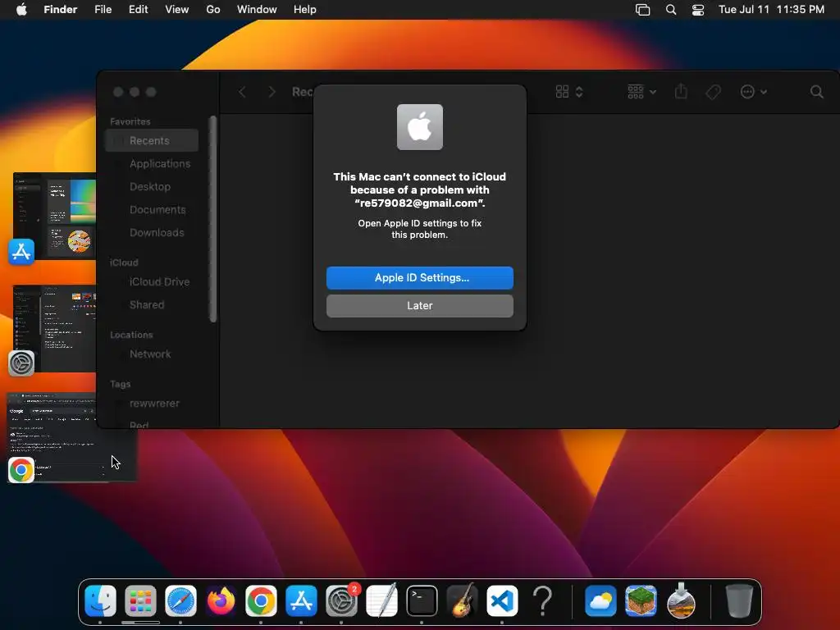Switch to App Store Stage Manager thumbnail
The height and width of the screenshot is (630, 840).
click(x=54, y=216)
